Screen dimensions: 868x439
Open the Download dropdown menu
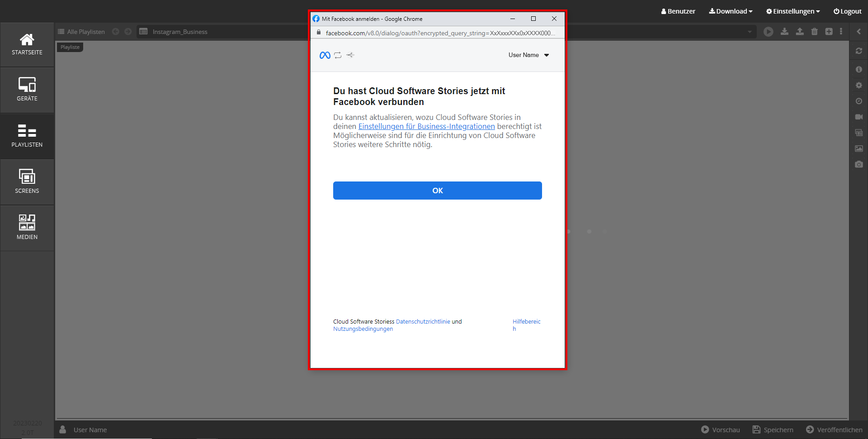click(x=731, y=11)
